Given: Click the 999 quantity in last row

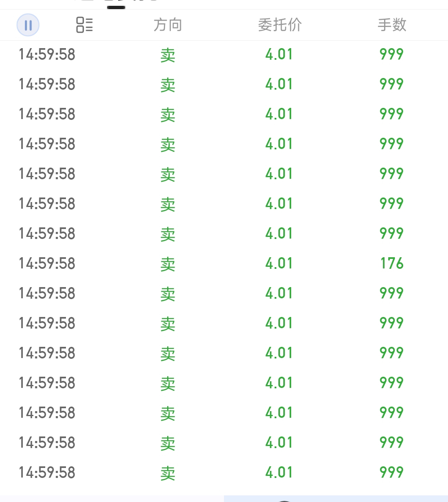Looking at the screenshot, I should click(x=392, y=473).
